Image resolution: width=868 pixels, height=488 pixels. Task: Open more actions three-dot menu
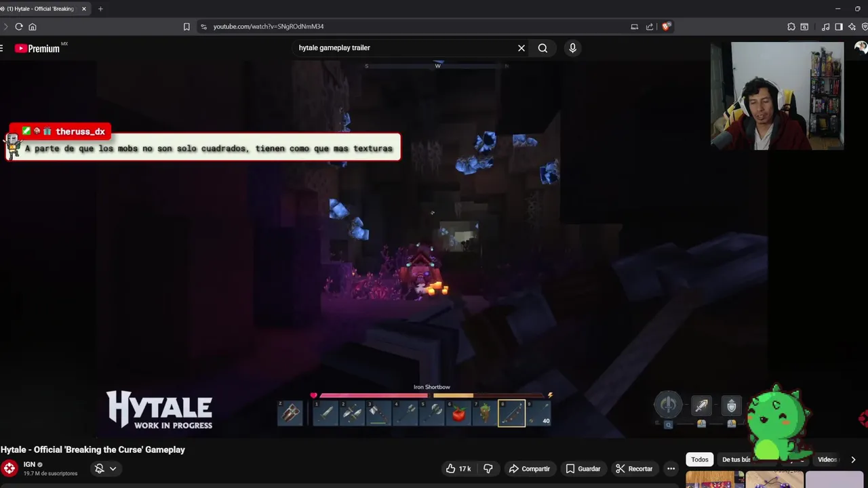pyautogui.click(x=671, y=468)
